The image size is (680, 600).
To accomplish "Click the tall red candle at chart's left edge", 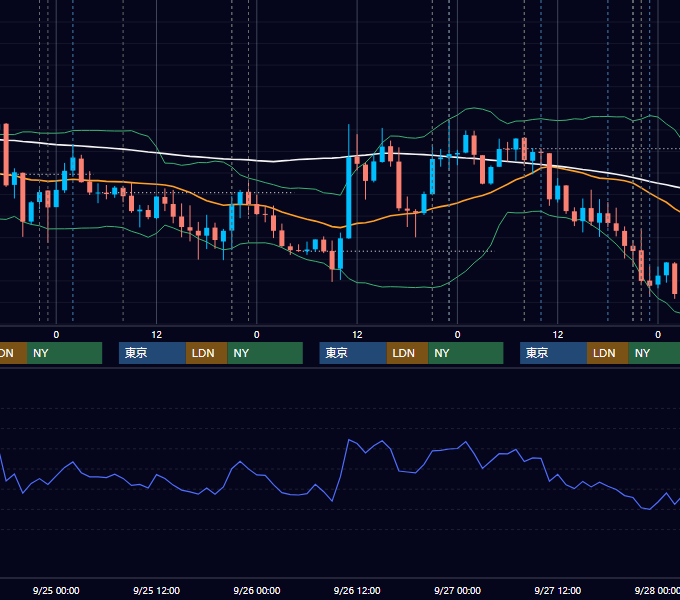I will [x=6, y=154].
